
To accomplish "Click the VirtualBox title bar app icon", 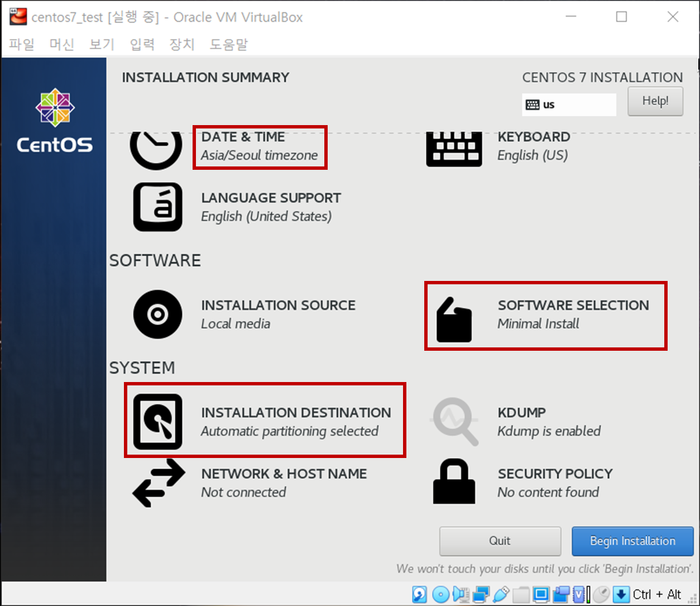I will click(18, 17).
